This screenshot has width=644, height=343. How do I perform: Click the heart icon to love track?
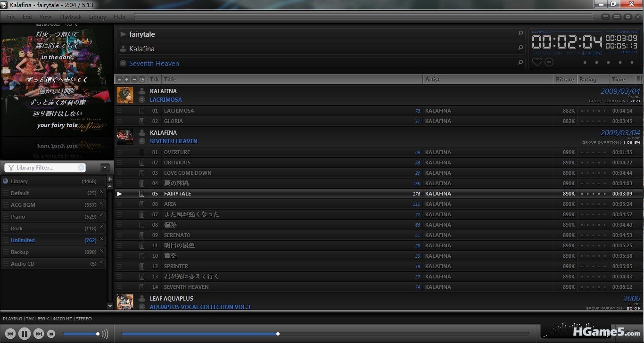pyautogui.click(x=537, y=62)
